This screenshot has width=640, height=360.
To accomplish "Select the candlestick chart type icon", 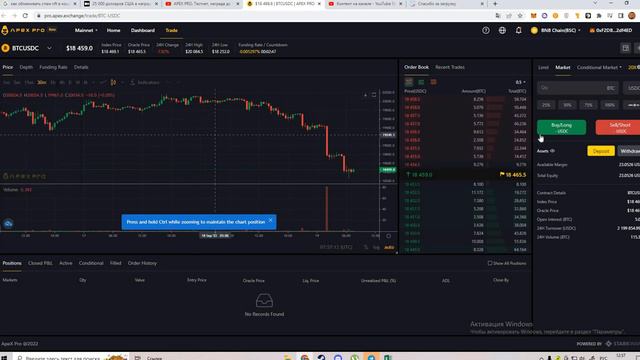I will click(x=113, y=82).
